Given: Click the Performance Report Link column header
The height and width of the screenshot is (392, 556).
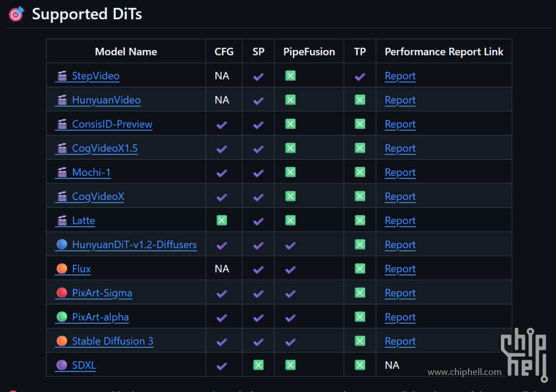Looking at the screenshot, I should click(x=444, y=52).
